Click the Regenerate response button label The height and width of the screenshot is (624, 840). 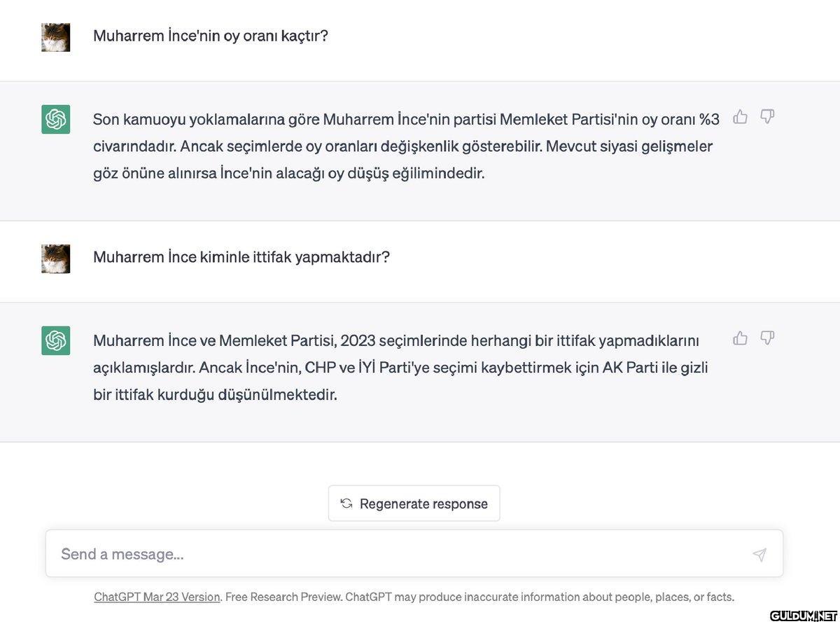[423, 504]
